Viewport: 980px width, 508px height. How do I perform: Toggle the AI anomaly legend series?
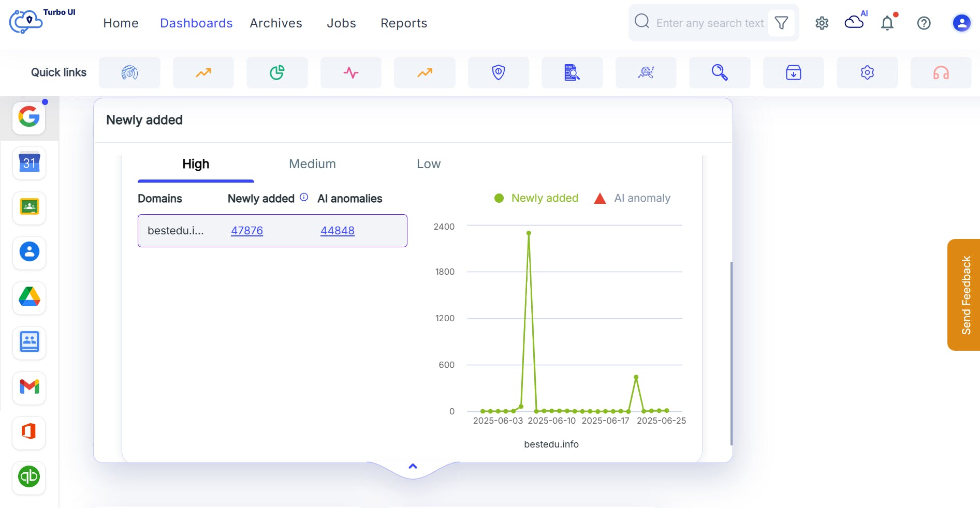point(632,198)
